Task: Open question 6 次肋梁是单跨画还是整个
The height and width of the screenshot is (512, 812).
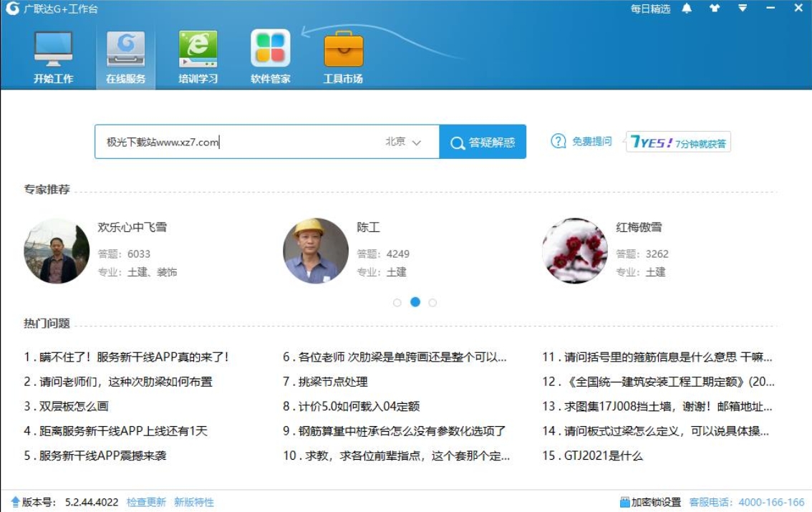Action: [395, 357]
